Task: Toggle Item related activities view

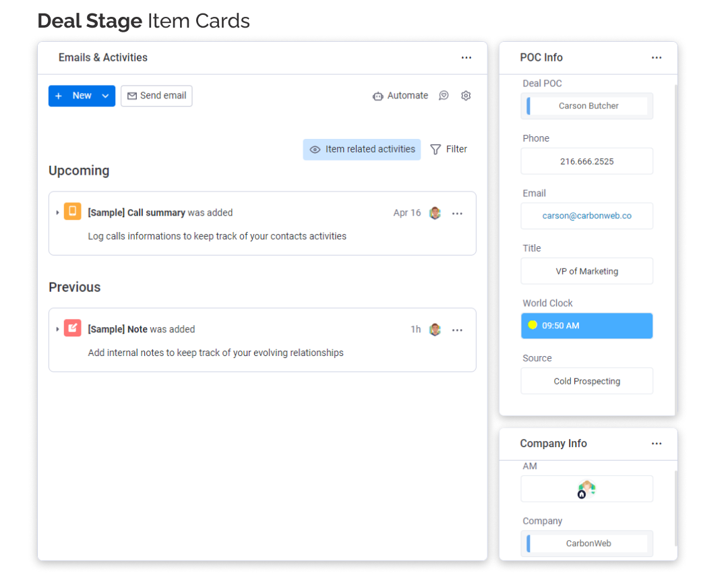Action: [x=362, y=150]
